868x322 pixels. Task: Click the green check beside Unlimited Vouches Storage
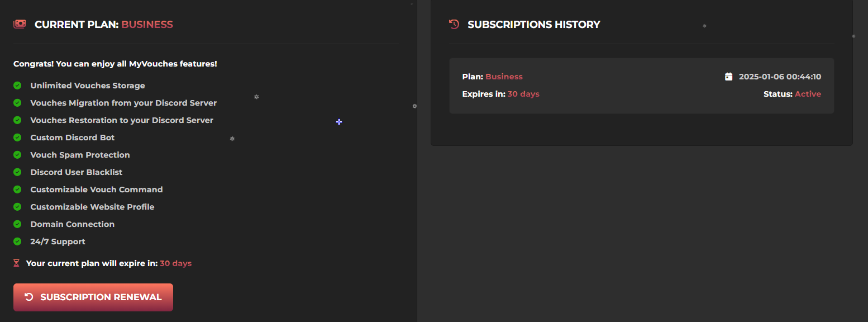[x=17, y=86]
